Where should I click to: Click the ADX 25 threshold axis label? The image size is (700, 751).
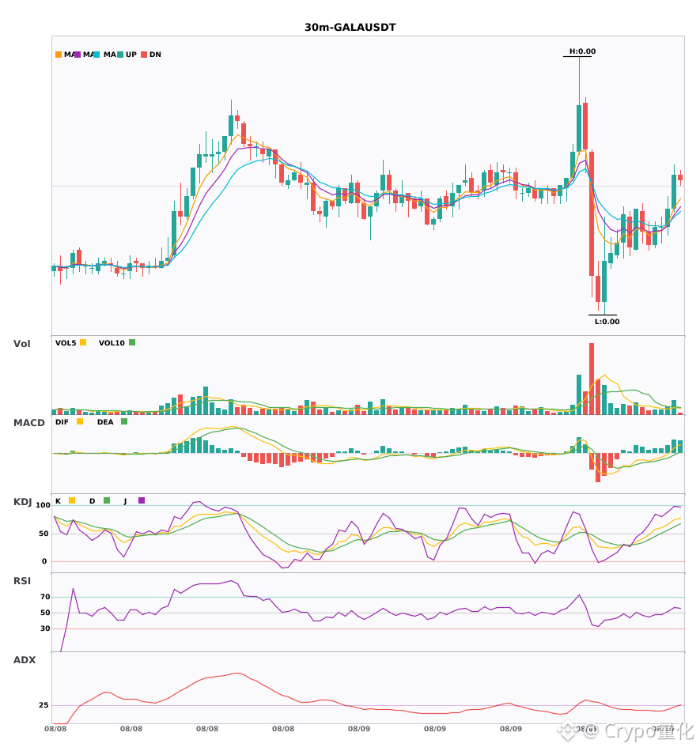pyautogui.click(x=44, y=705)
